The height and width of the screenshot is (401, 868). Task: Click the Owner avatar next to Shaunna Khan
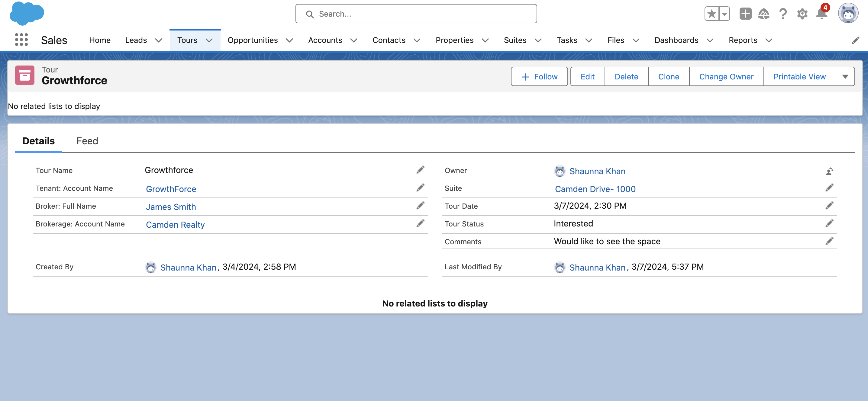click(560, 171)
